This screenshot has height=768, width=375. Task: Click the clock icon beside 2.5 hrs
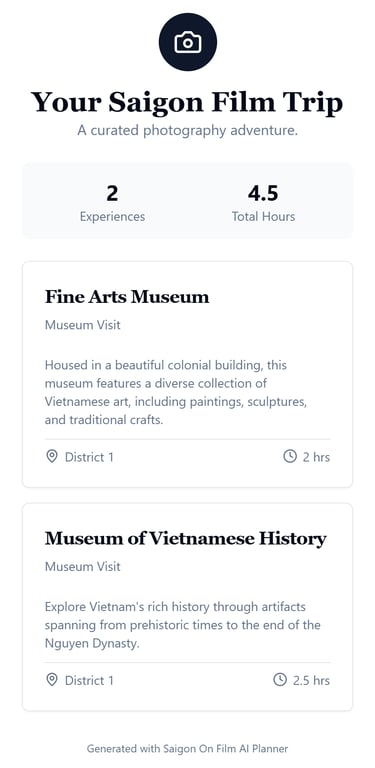280,679
